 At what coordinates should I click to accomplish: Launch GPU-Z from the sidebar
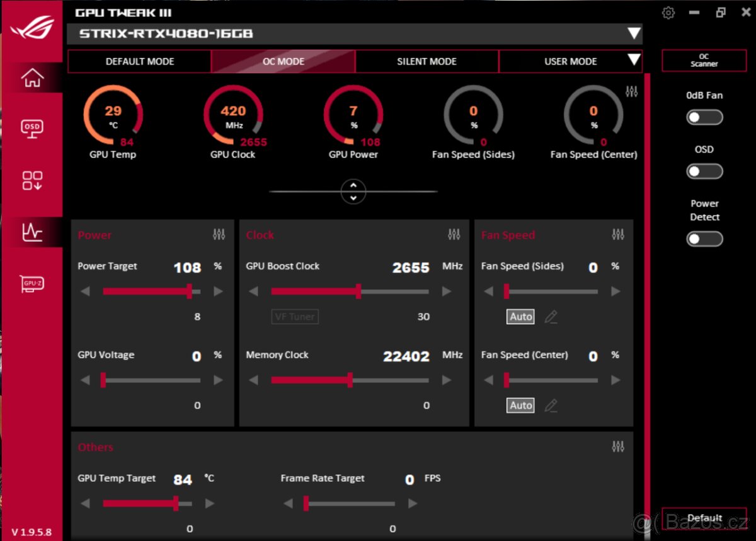pos(32,283)
